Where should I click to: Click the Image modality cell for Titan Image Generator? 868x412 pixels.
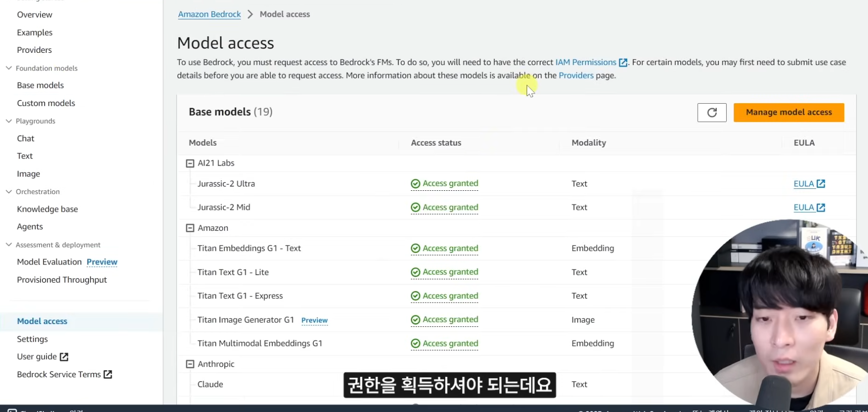[583, 320]
